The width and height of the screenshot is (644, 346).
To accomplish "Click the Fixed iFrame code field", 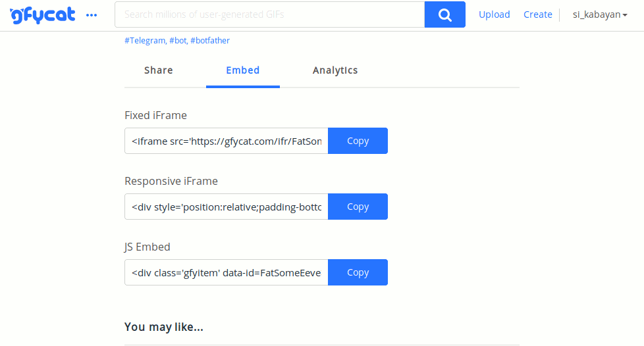I will click(x=227, y=141).
